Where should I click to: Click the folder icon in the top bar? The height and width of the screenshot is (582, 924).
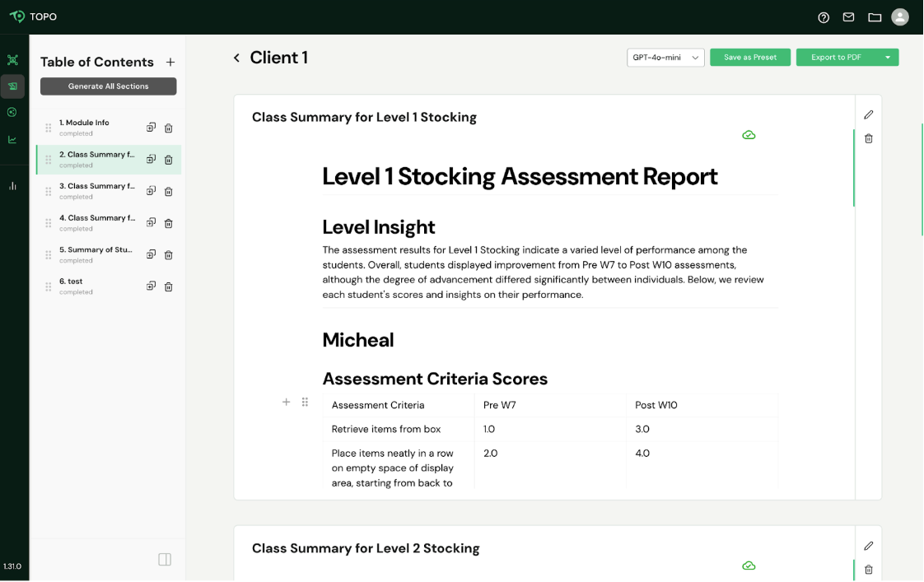click(x=875, y=16)
